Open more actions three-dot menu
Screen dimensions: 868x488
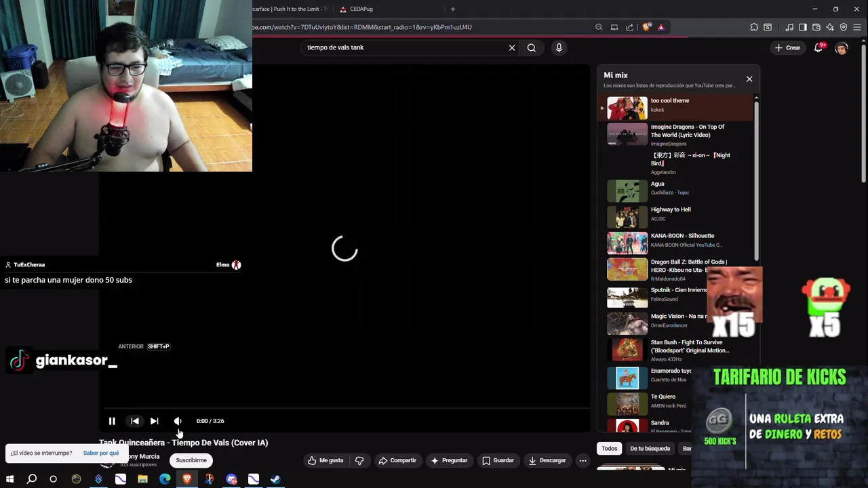coord(583,460)
